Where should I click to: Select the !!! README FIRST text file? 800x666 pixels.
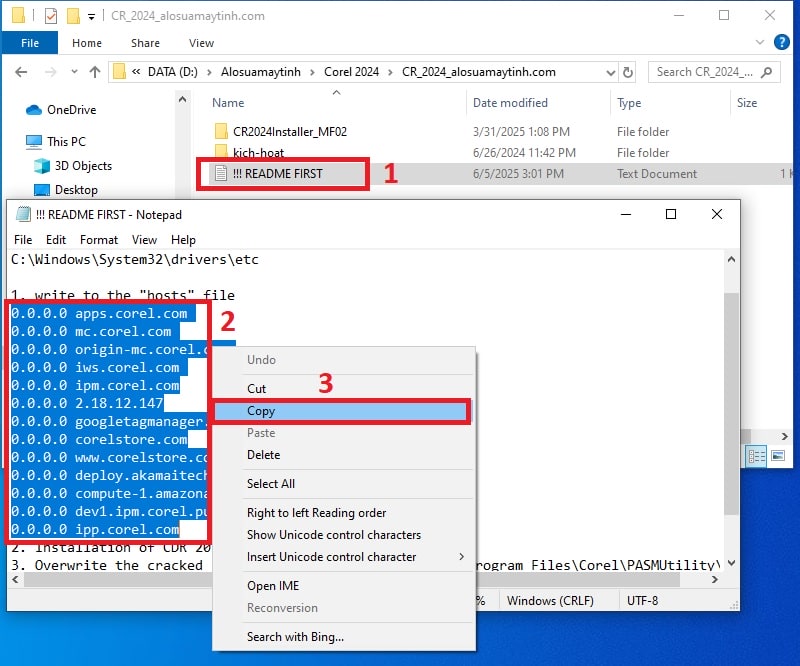[x=278, y=174]
